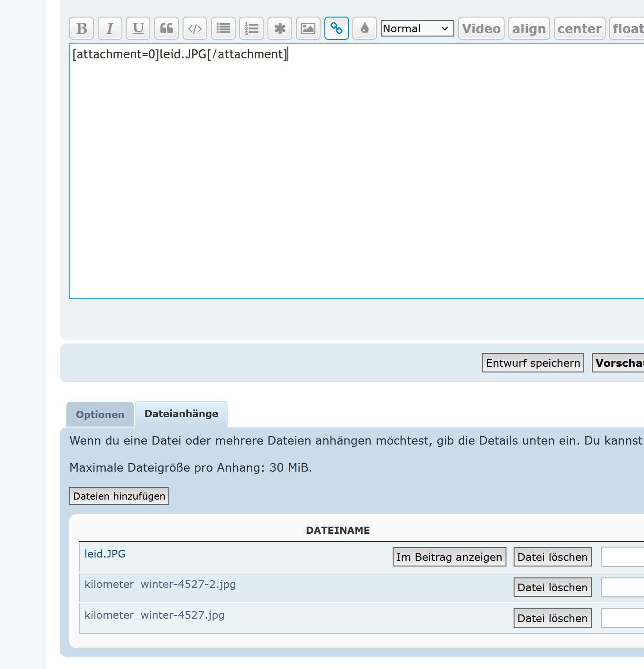Click the Video BBCode button

pos(481,28)
